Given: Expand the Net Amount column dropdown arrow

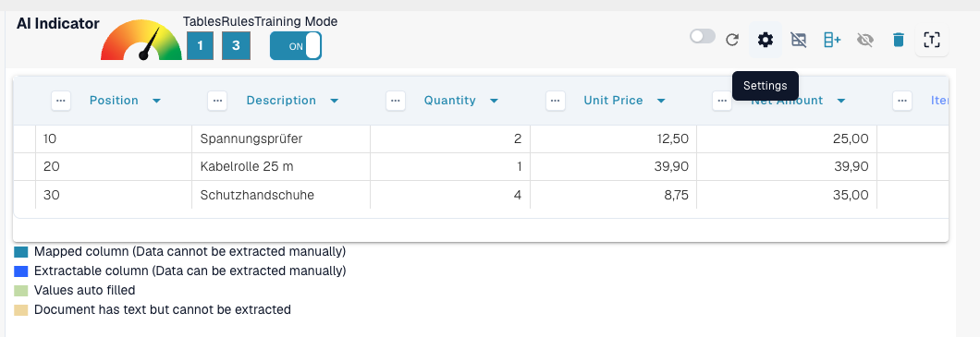Looking at the screenshot, I should pyautogui.click(x=840, y=102).
